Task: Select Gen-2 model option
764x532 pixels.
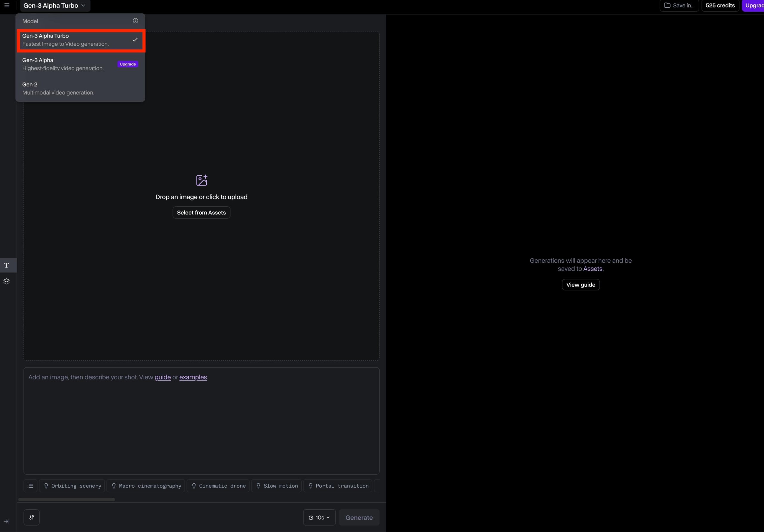Action: point(80,89)
